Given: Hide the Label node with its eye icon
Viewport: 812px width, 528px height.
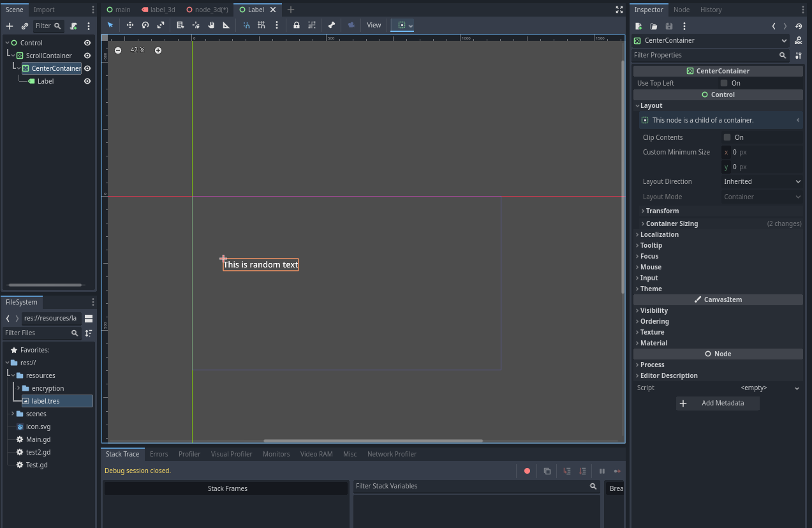Looking at the screenshot, I should pyautogui.click(x=87, y=81).
